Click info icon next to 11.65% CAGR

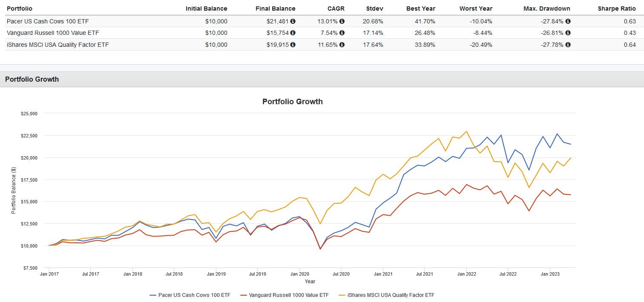(342, 45)
